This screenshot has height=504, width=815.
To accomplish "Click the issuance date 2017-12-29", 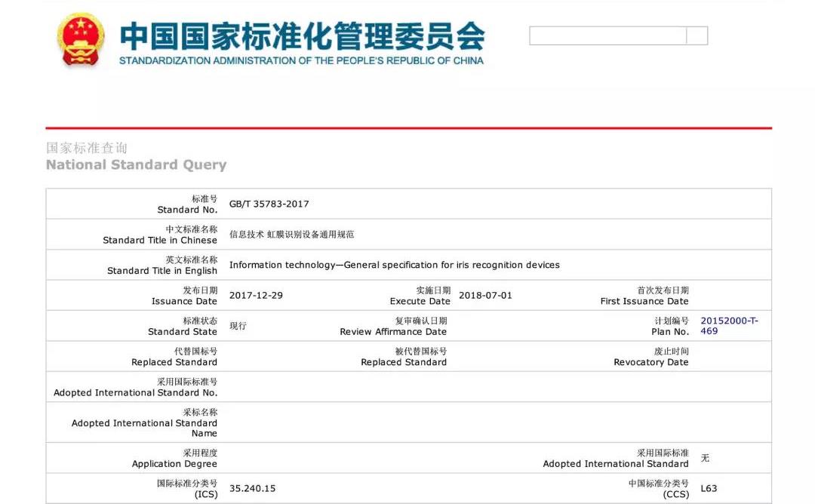I will (256, 295).
